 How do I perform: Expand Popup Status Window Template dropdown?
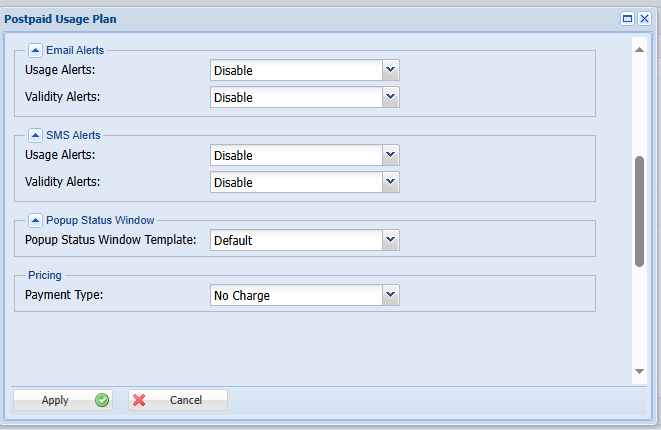[x=391, y=240]
